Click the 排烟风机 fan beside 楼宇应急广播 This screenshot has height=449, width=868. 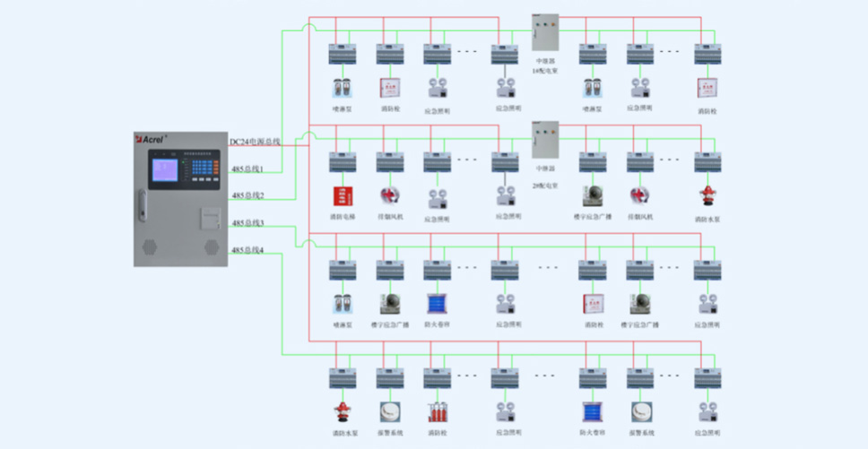tap(640, 195)
